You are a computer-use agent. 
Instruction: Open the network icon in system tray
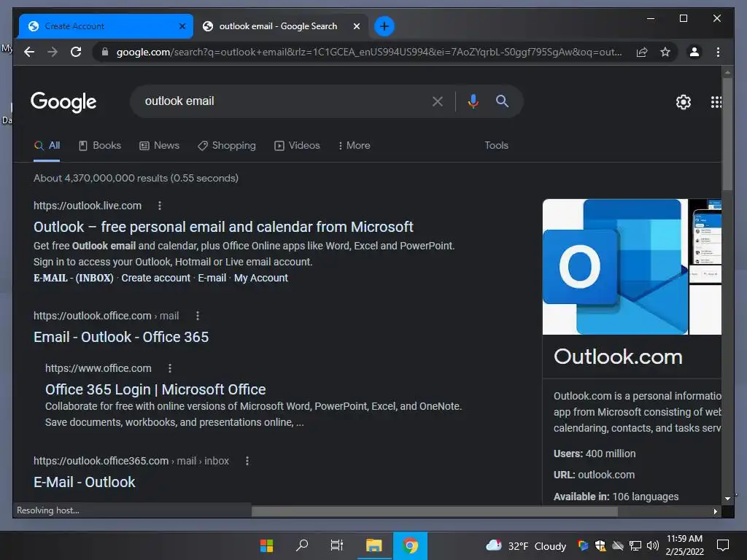click(x=635, y=545)
